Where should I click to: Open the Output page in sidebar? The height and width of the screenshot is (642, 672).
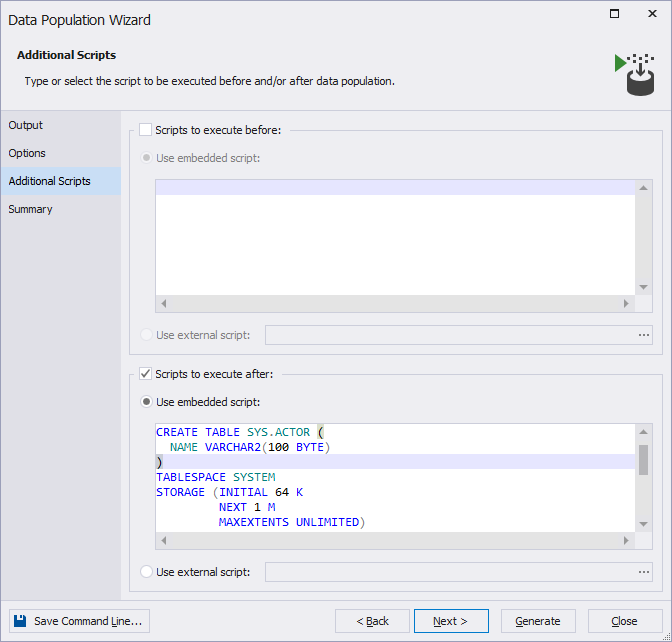25,125
